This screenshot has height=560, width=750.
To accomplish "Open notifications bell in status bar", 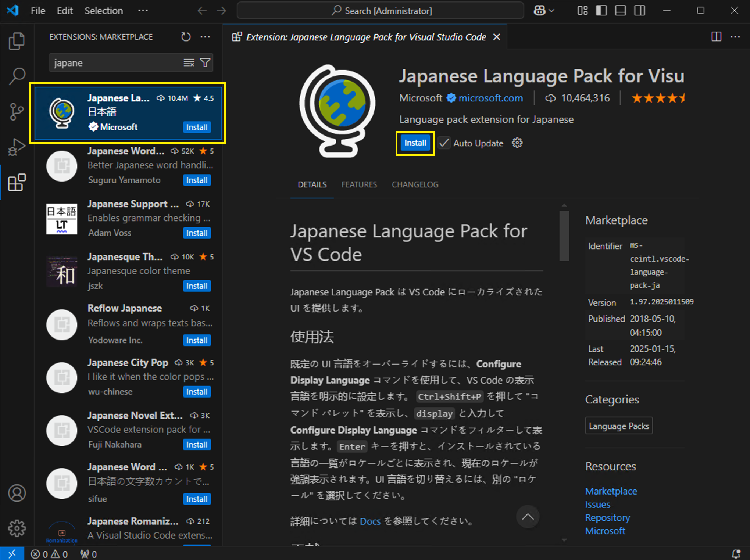I will 736,554.
